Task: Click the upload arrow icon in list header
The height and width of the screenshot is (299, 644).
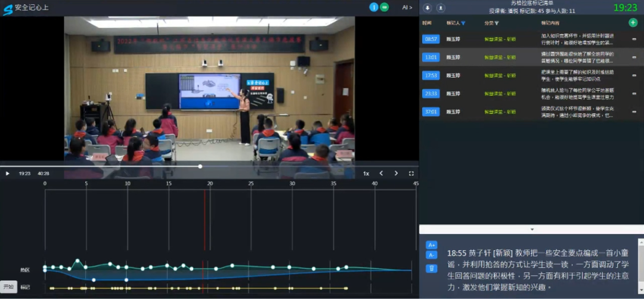Action: [441, 8]
